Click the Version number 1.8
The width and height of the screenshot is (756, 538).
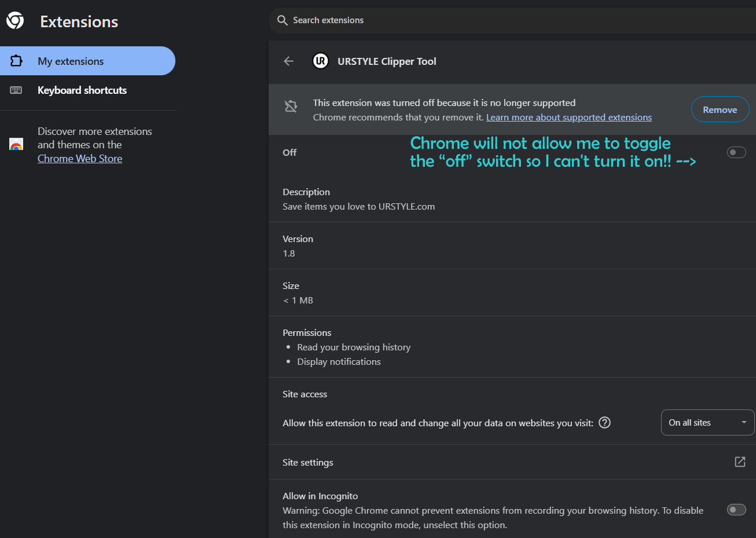point(289,254)
